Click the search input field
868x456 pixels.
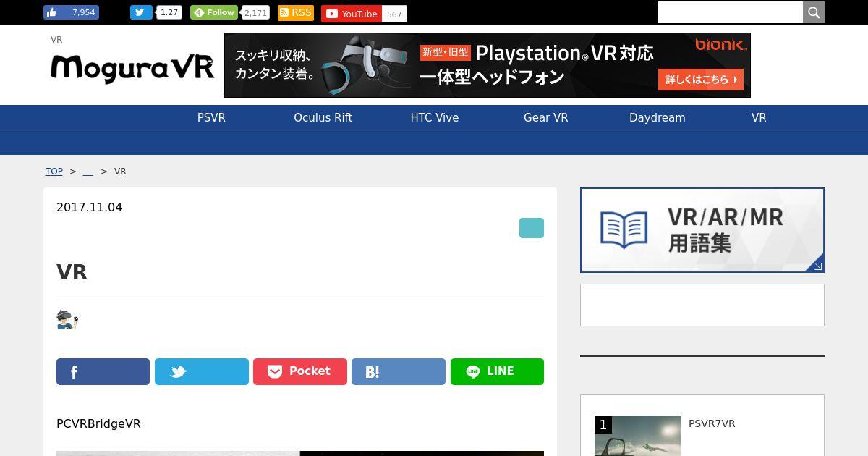(x=731, y=12)
